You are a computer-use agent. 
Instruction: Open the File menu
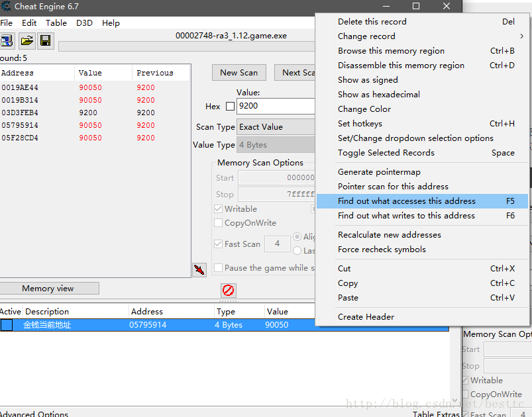pos(6,23)
